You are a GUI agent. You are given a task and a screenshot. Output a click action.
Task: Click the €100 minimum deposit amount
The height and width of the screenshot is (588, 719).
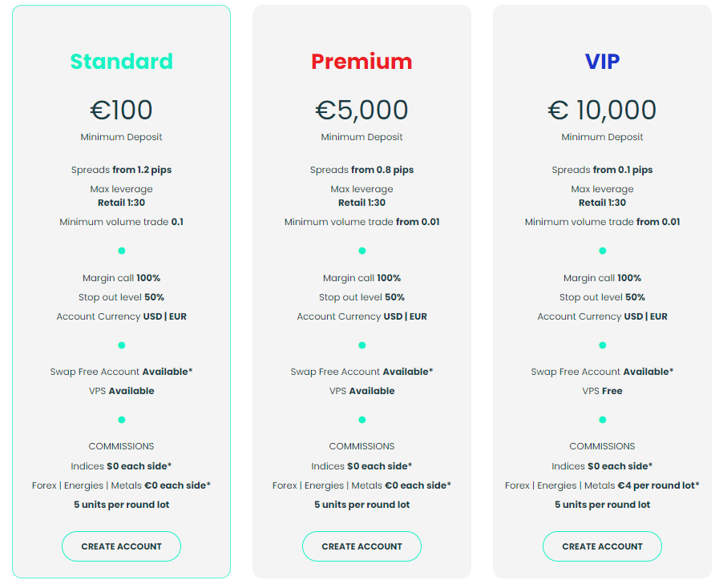(121, 110)
